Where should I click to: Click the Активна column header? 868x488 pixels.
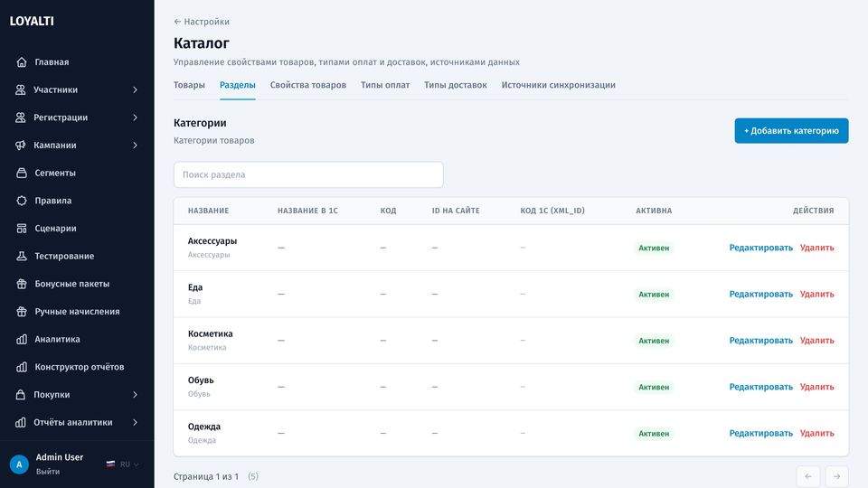coord(654,211)
